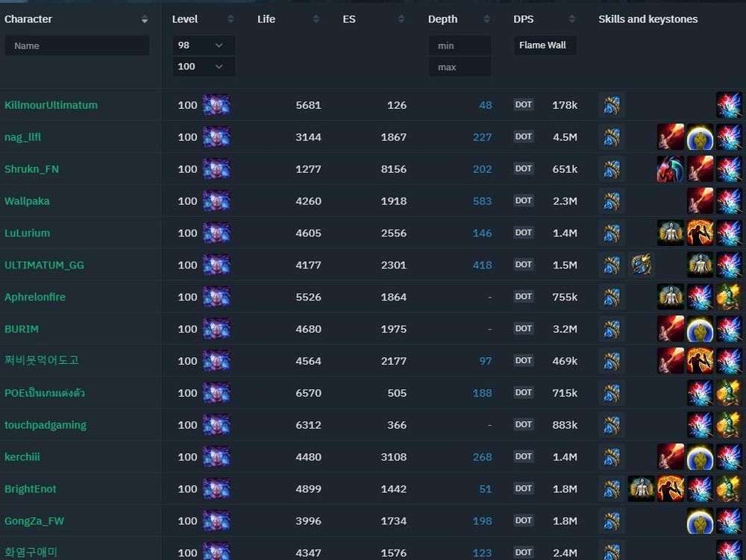Click the green keystone icon in touchpadgaming row
This screenshot has height=560, width=746.
[728, 424]
